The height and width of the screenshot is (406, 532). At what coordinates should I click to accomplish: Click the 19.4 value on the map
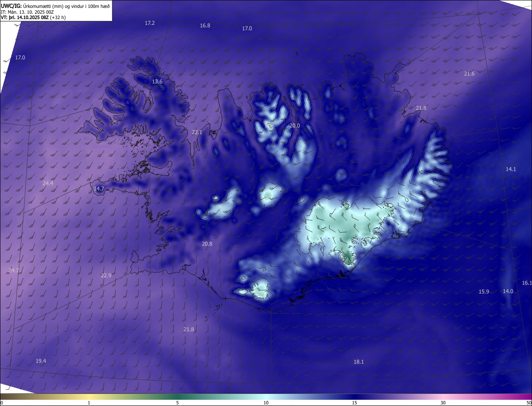[41, 361]
